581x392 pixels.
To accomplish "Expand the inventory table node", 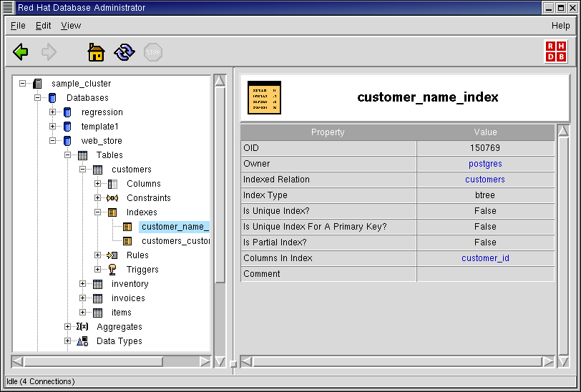I will pyautogui.click(x=83, y=284).
